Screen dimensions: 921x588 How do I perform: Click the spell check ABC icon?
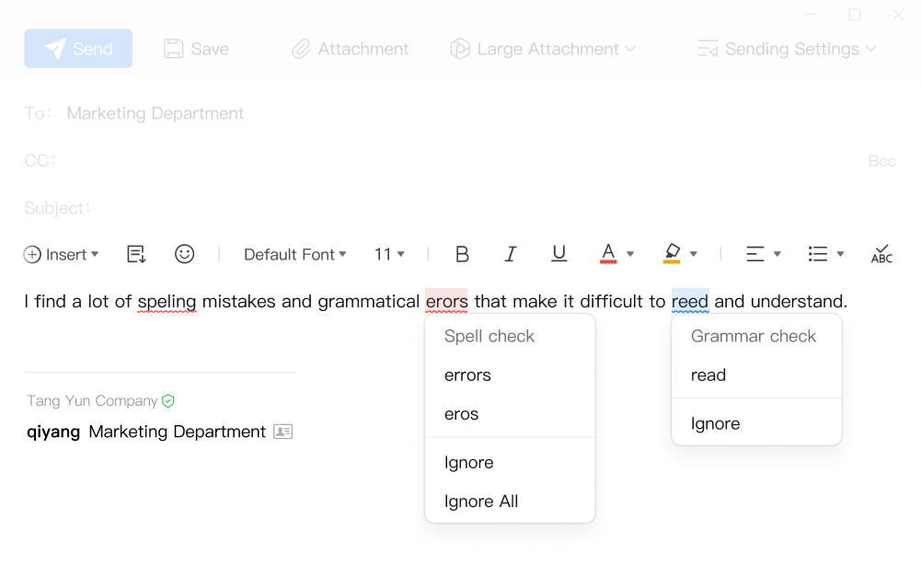881,254
